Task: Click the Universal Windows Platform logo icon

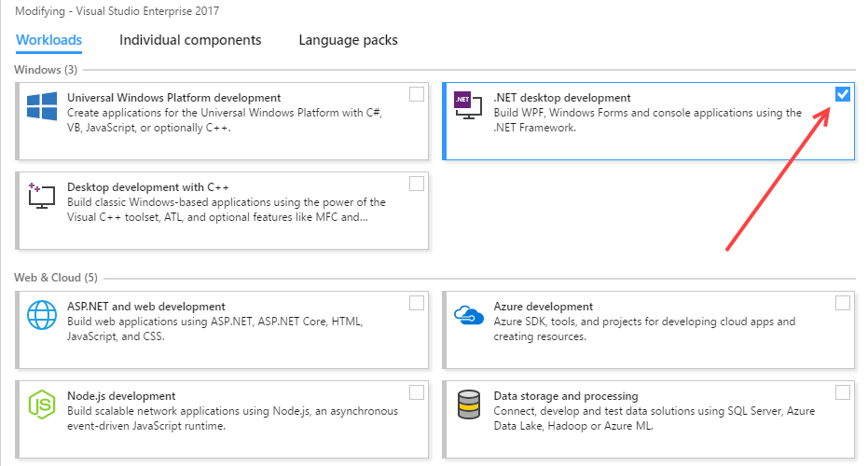Action: coord(42,106)
